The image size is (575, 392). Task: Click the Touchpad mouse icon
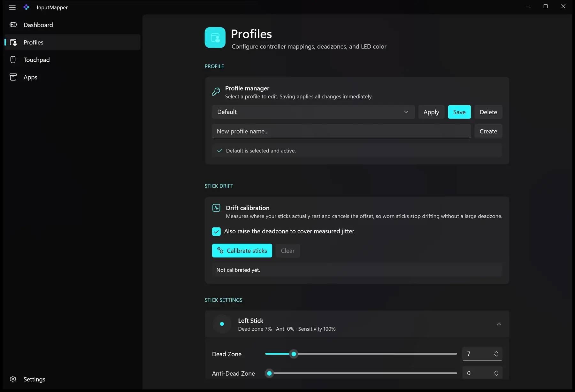pos(13,60)
